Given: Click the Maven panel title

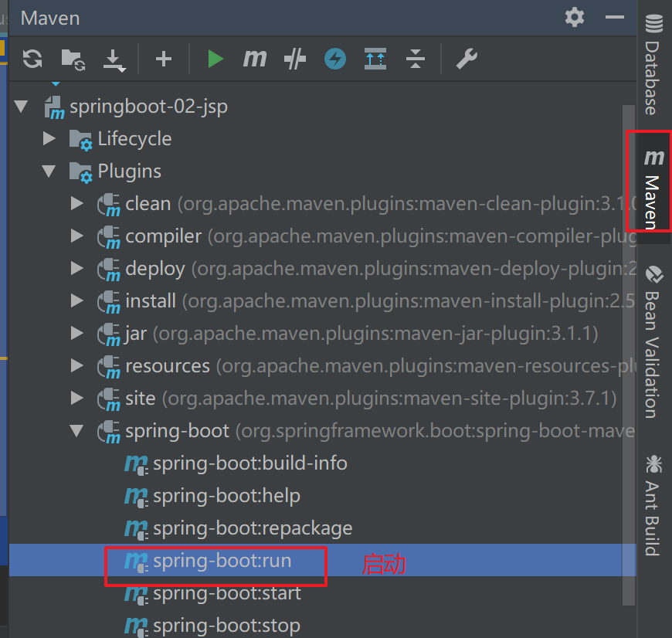Looking at the screenshot, I should [50, 18].
